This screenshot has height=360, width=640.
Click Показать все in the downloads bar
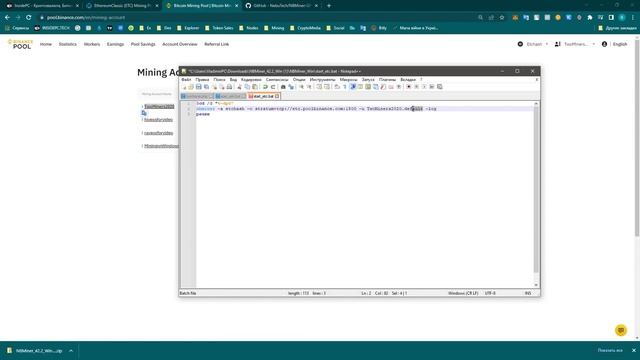(610, 351)
